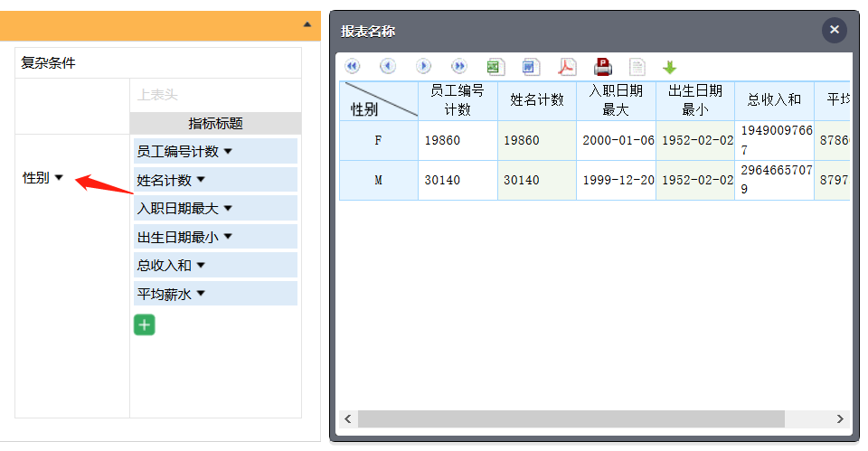Select the 姓名计数 column header
The height and width of the screenshot is (451, 868).
(x=536, y=100)
